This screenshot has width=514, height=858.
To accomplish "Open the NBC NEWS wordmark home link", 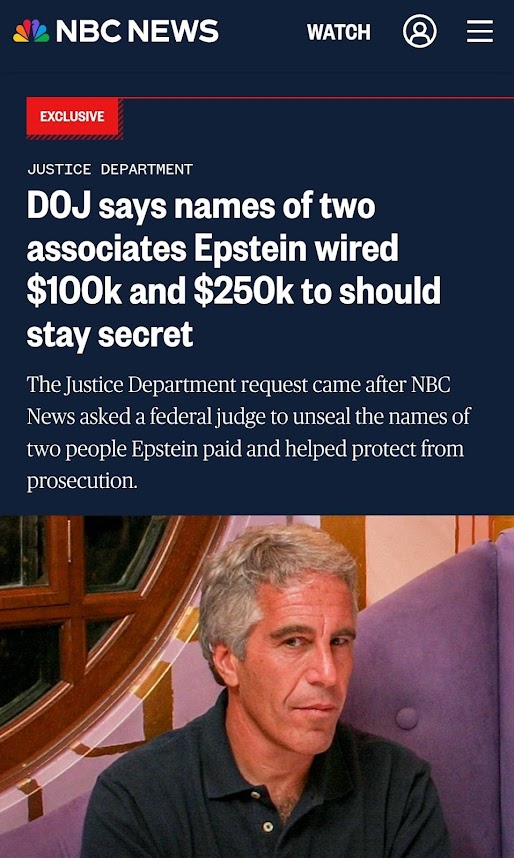I will pyautogui.click(x=137, y=31).
